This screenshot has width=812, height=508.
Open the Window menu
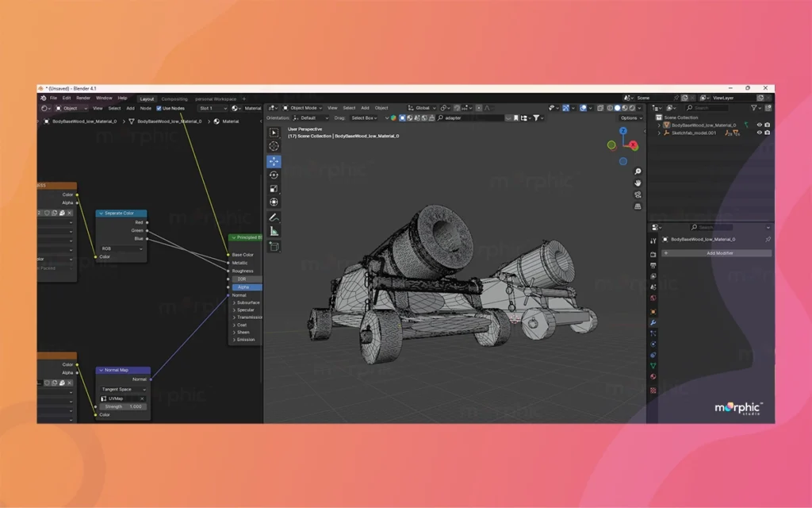click(104, 98)
